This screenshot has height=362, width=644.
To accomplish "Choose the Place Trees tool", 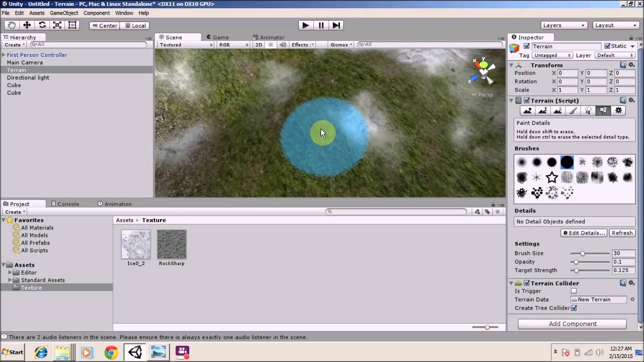I will click(x=588, y=111).
